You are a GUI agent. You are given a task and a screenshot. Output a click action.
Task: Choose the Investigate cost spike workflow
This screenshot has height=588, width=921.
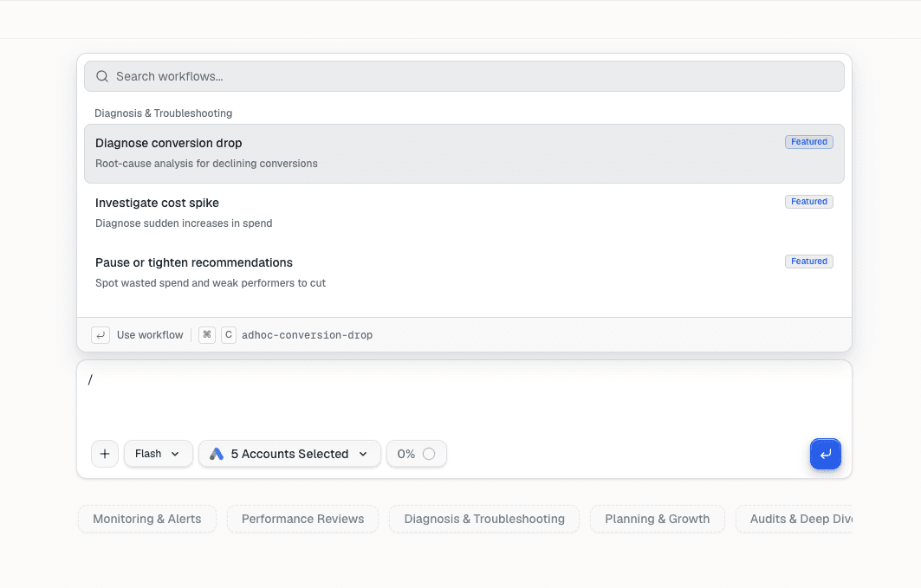pyautogui.click(x=464, y=213)
